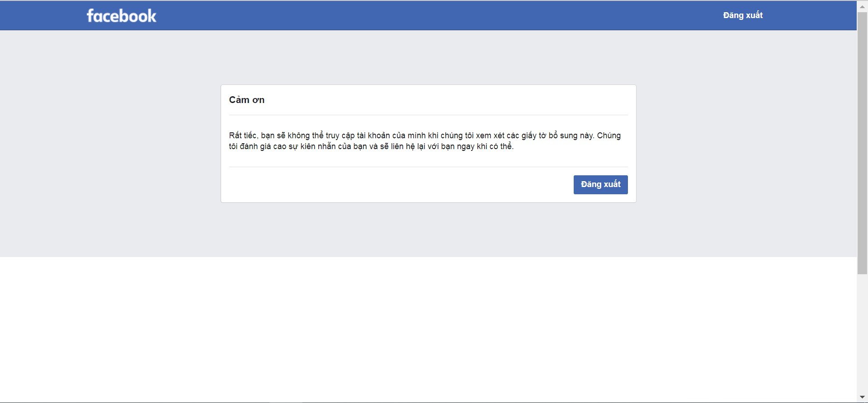Click the scrollbar track below the thumb

[862, 334]
